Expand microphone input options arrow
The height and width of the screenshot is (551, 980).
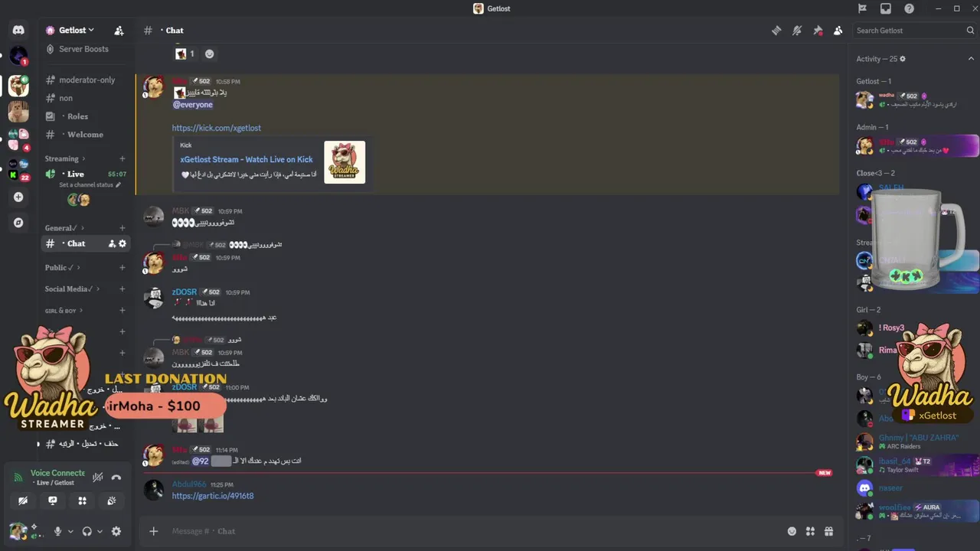pos(70,531)
